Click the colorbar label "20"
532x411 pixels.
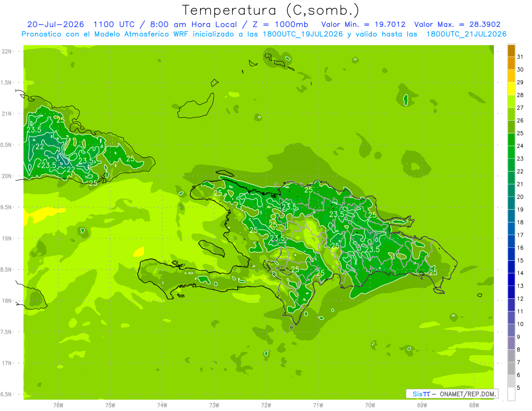pyautogui.click(x=520, y=197)
